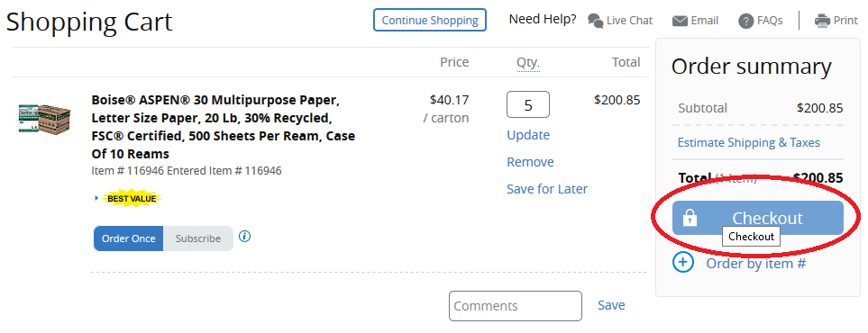The height and width of the screenshot is (333, 868).
Task: Select the Order Once option
Action: (128, 238)
